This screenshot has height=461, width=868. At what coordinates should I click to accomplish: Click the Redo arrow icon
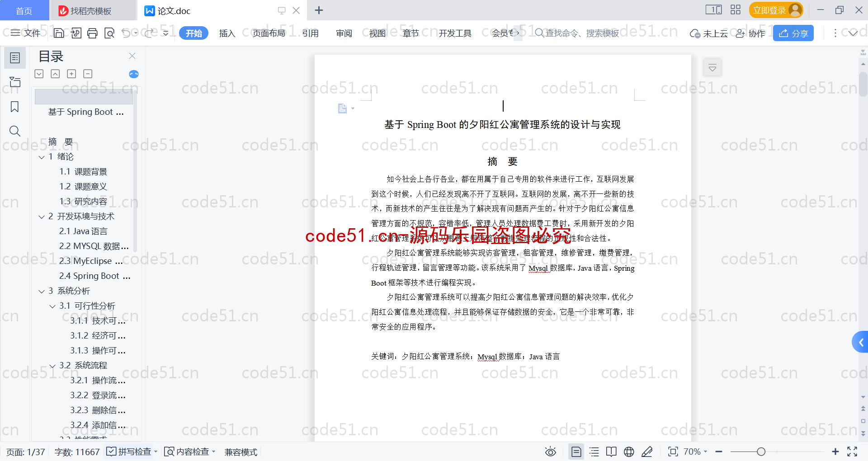point(149,33)
